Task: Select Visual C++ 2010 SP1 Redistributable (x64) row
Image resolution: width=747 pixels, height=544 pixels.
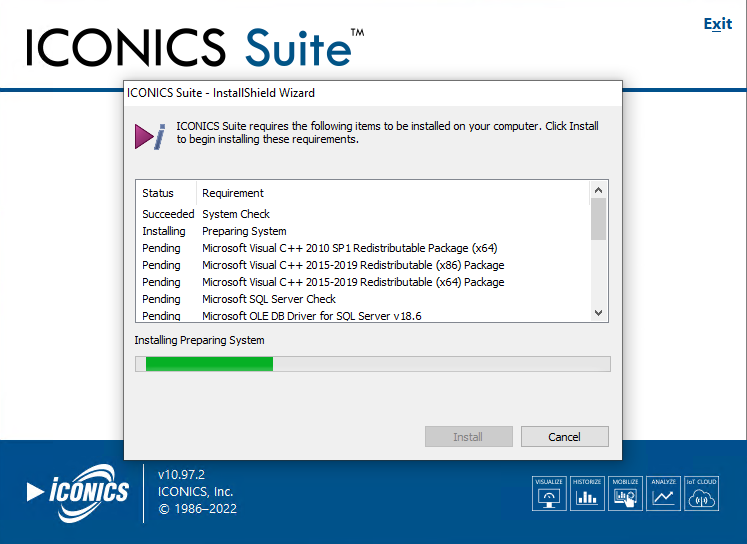Action: click(x=363, y=248)
